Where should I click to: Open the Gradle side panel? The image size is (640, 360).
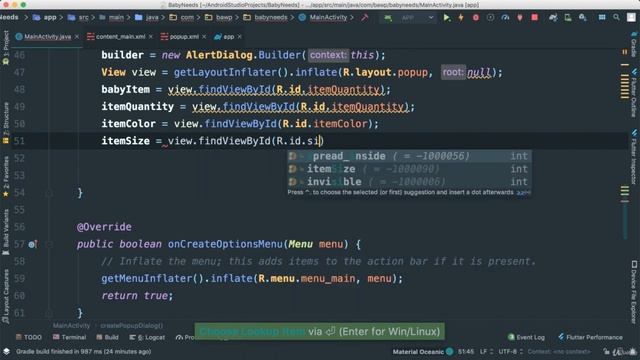pos(634,43)
